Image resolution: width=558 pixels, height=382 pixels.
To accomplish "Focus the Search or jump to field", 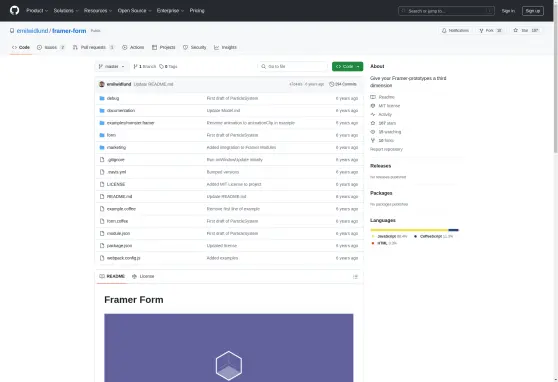I will 446,11.
